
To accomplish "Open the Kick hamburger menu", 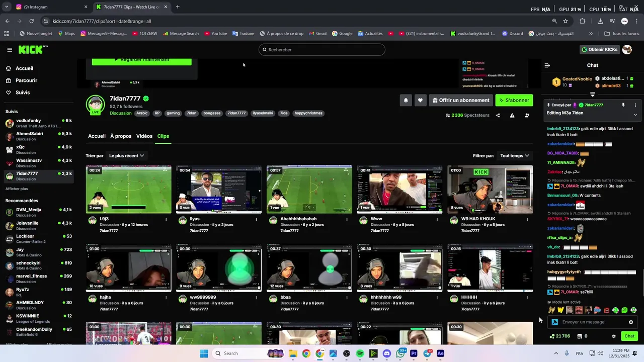I will [x=10, y=50].
